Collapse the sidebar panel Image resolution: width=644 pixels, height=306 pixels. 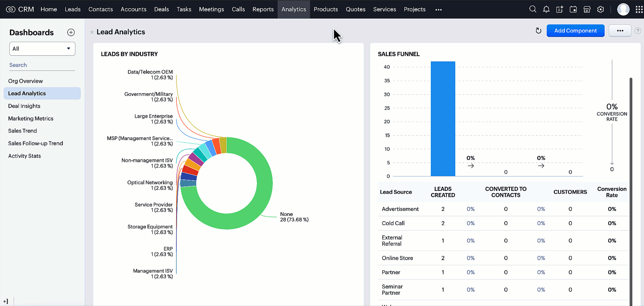click(6, 301)
